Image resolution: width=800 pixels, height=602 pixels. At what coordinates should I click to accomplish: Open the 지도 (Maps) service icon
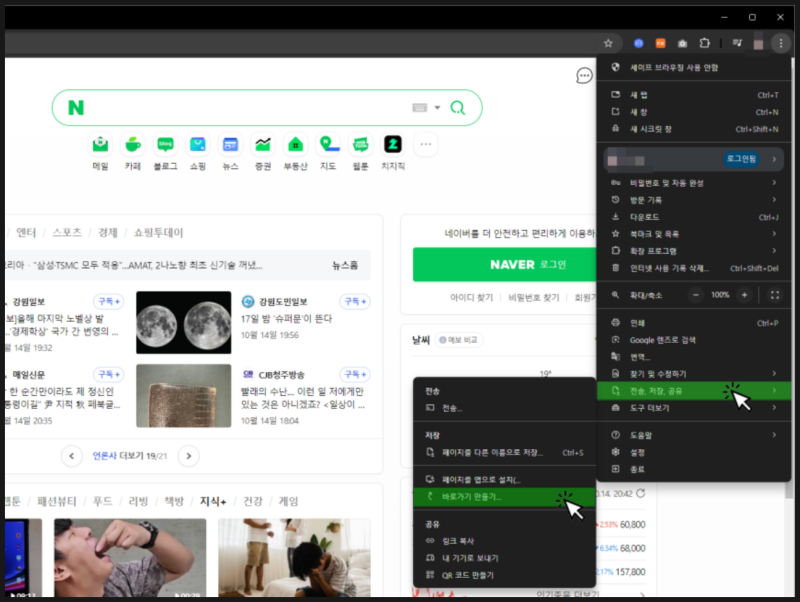click(x=327, y=146)
